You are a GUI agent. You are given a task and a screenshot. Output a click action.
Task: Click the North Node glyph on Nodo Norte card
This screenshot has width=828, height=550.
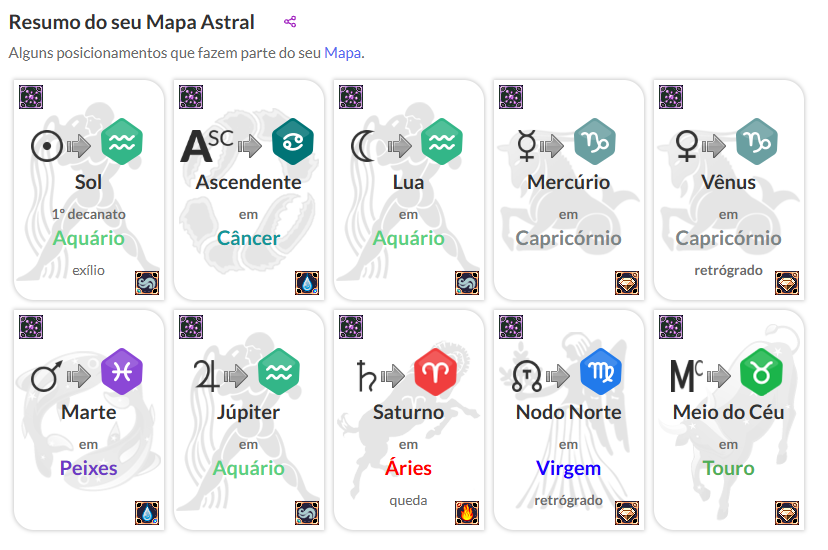pos(526,376)
